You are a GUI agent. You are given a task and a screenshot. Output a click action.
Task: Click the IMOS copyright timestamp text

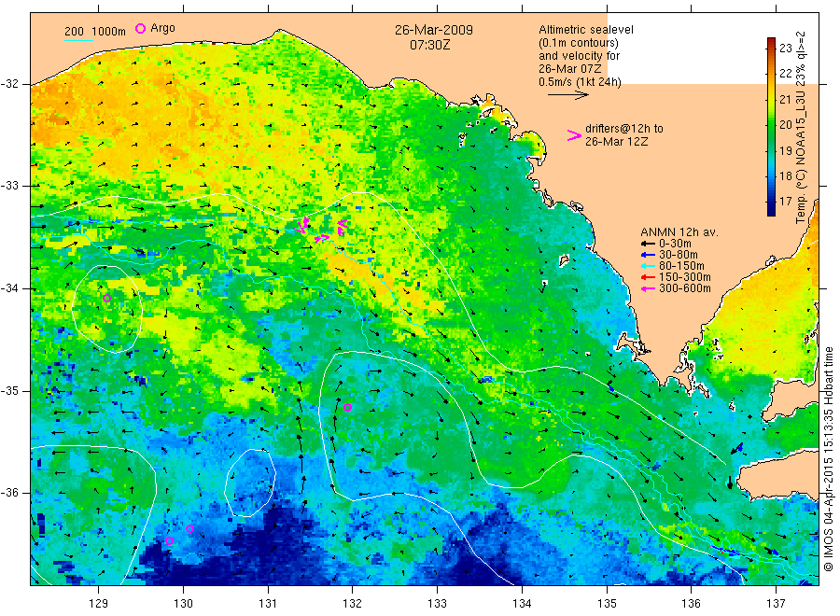point(828,458)
